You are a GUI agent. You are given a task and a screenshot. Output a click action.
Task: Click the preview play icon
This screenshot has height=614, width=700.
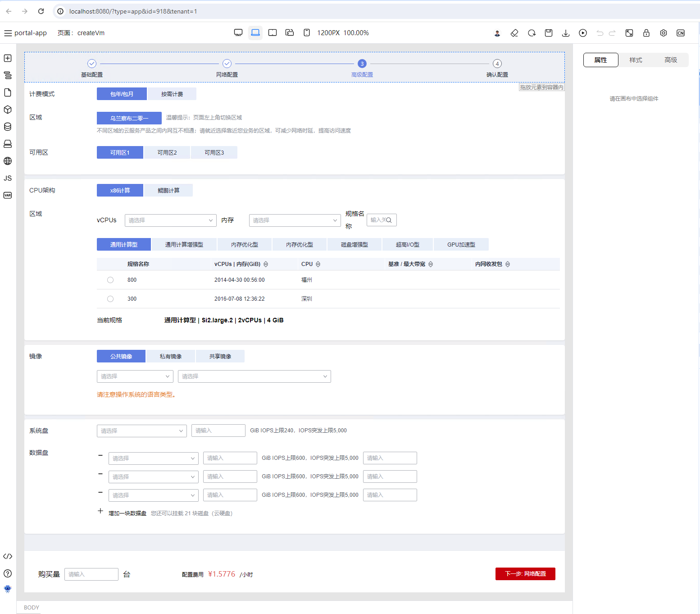click(583, 33)
